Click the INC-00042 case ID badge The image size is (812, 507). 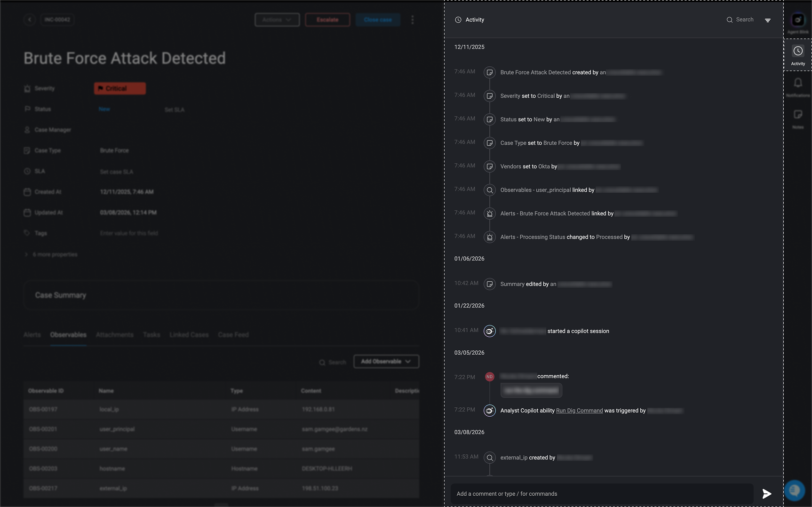click(57, 20)
